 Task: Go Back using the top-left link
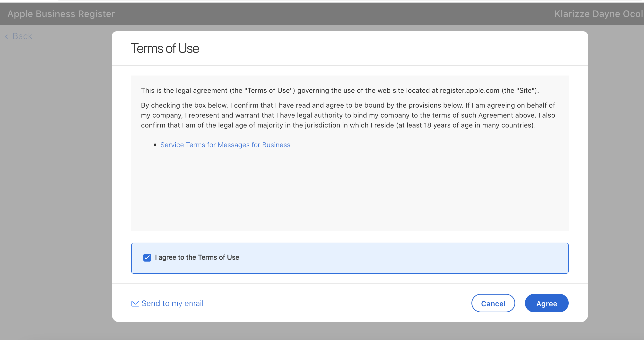19,36
